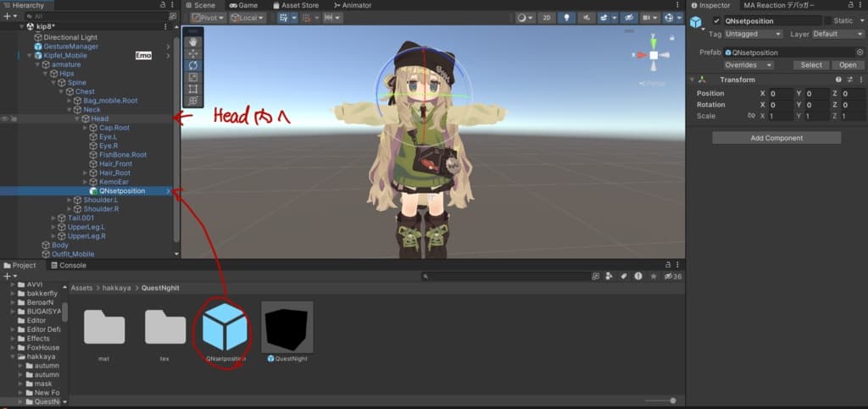This screenshot has width=868, height=409.
Task: Collapse the Head node in Hierarchy
Action: (77, 119)
